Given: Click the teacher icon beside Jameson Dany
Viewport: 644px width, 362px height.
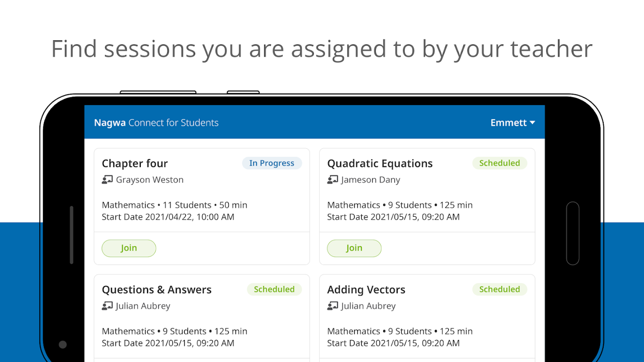Looking at the screenshot, I should pos(332,180).
